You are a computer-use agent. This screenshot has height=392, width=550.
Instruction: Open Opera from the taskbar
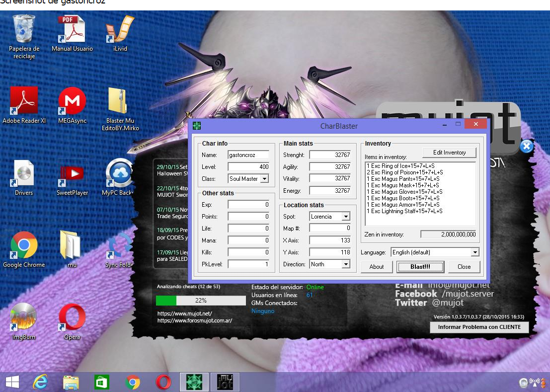point(163,382)
